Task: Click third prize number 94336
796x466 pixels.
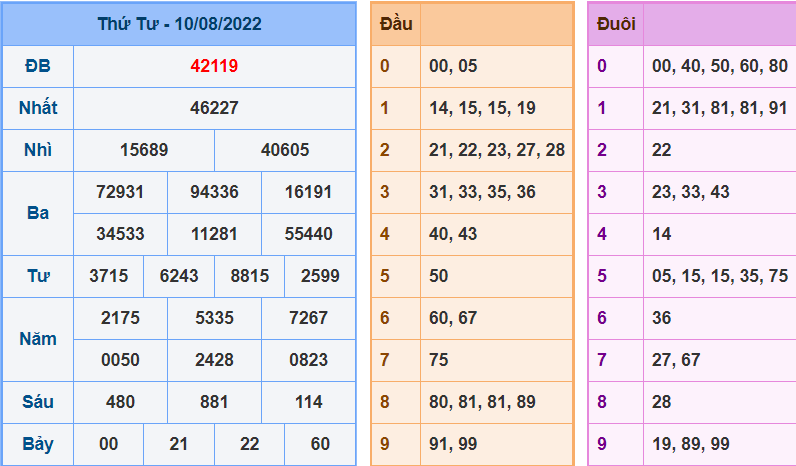Action: (x=214, y=192)
